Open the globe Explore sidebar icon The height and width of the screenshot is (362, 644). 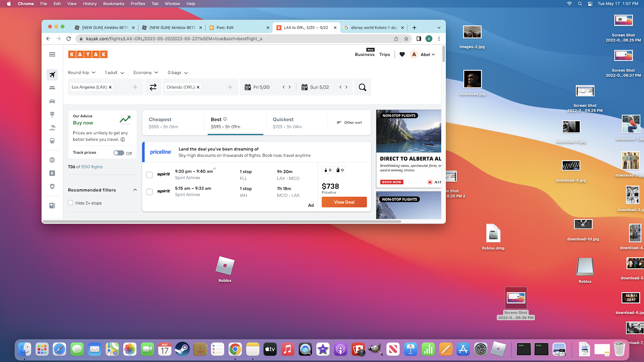point(52,160)
